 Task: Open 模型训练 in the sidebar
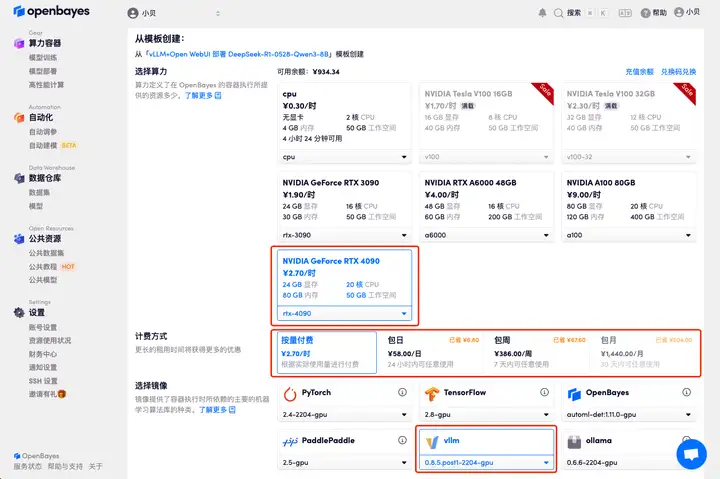43,58
